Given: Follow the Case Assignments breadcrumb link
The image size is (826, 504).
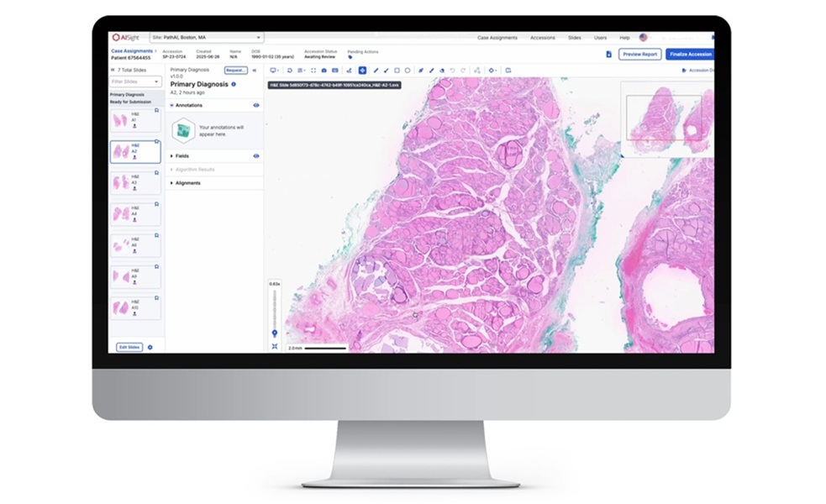Looking at the screenshot, I should tap(132, 51).
